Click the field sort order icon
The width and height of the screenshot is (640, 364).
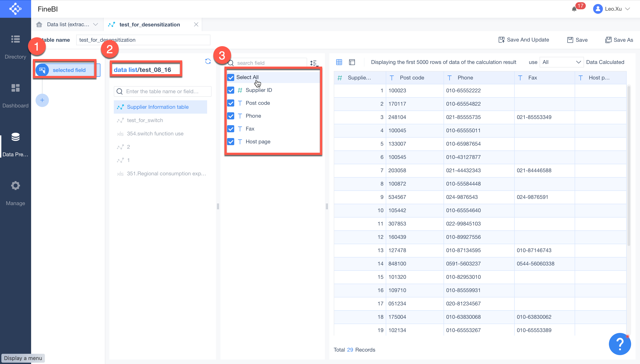click(x=314, y=63)
